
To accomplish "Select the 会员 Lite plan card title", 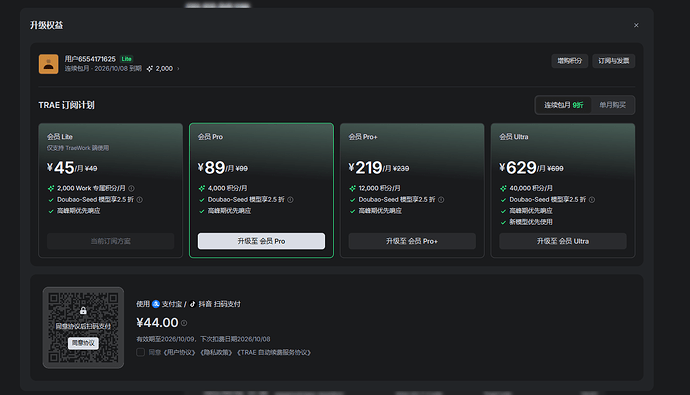I will pyautogui.click(x=60, y=137).
